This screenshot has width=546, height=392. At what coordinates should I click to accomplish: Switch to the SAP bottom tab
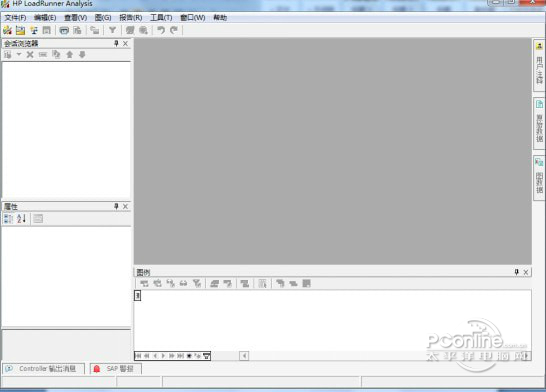coord(116,368)
